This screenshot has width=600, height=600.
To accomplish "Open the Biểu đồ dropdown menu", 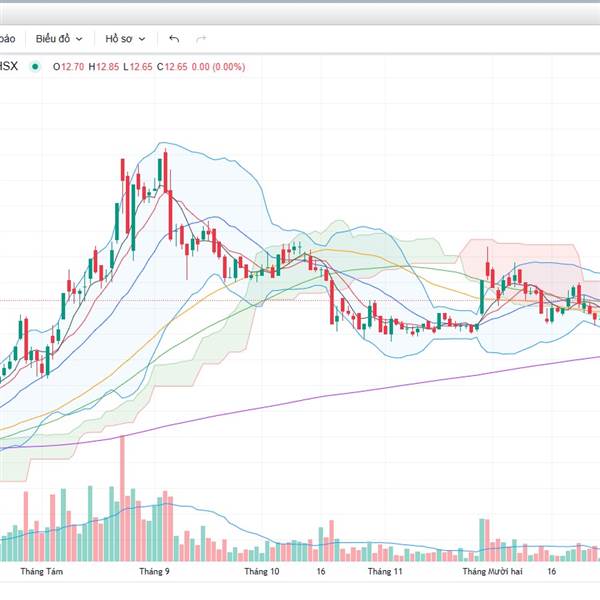I will (x=59, y=39).
